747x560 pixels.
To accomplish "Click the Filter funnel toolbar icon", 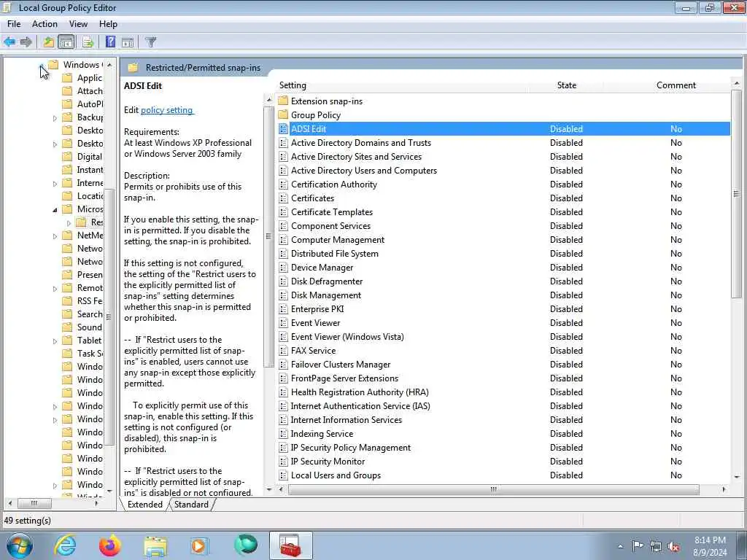I will (150, 42).
